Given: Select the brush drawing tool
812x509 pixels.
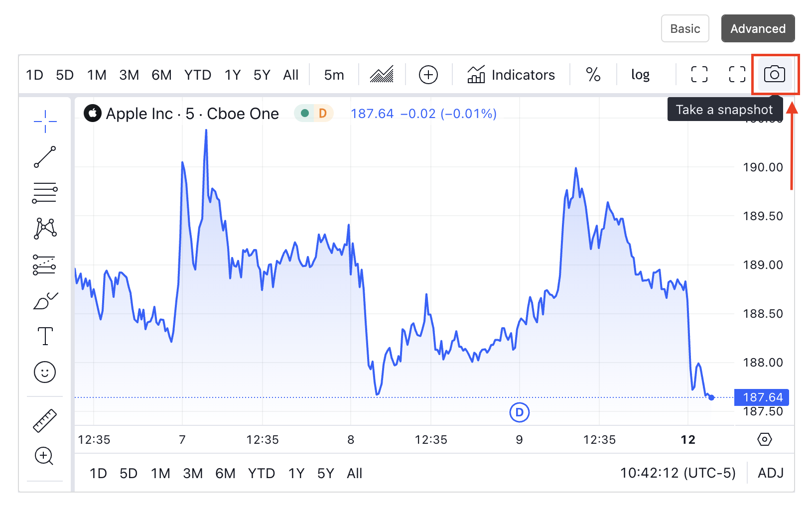Looking at the screenshot, I should pos(44,300).
